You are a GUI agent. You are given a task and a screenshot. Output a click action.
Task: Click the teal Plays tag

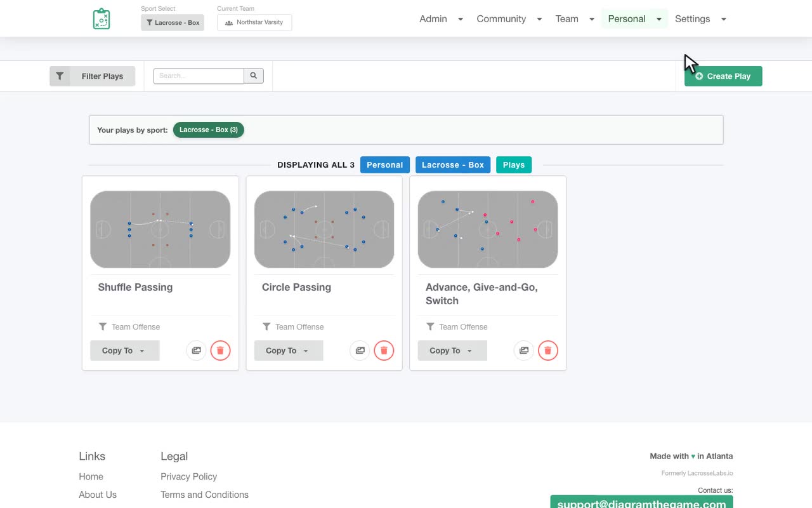coord(514,164)
